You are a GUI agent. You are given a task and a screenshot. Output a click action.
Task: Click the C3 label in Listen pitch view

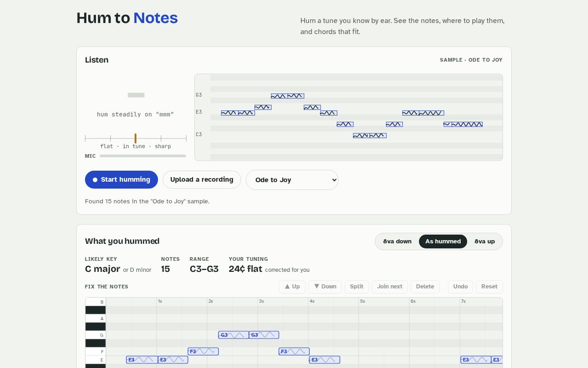pos(199,135)
